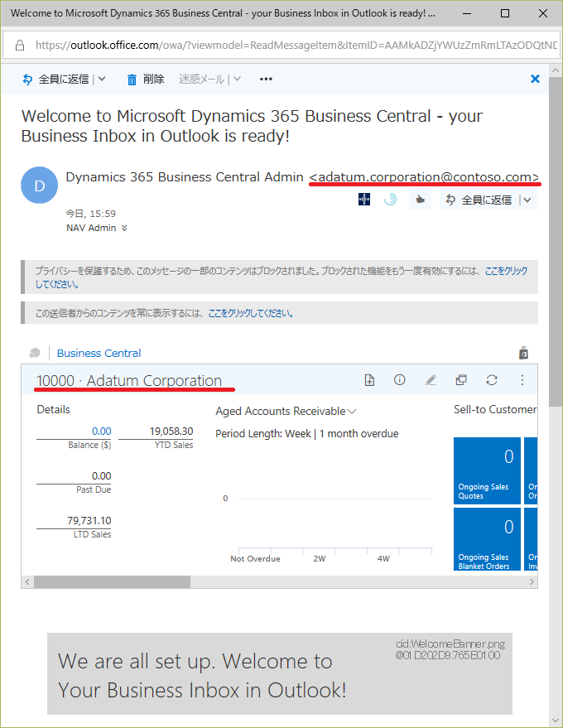Screen dimensions: 563x728
Task: Click the Business Central logo icon
Action: (x=35, y=353)
